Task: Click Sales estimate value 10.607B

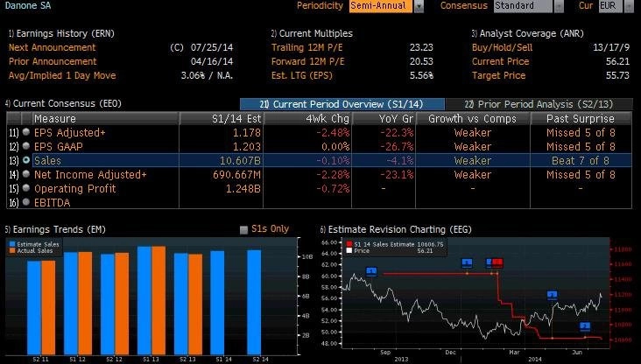Action: coord(240,160)
